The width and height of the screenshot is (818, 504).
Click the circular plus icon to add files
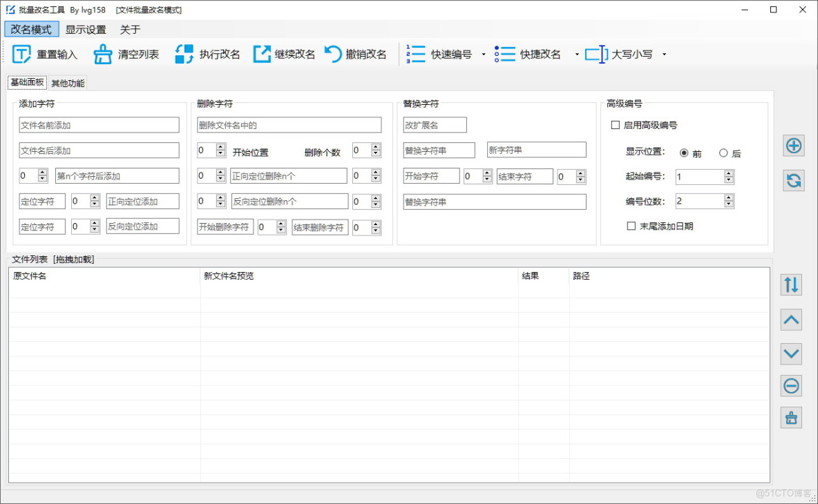[793, 146]
